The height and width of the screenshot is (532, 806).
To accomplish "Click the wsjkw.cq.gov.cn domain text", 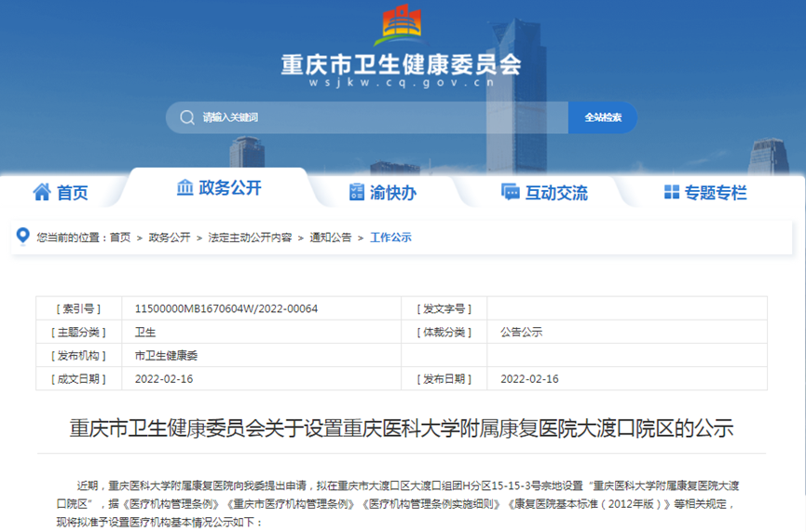I will [402, 82].
